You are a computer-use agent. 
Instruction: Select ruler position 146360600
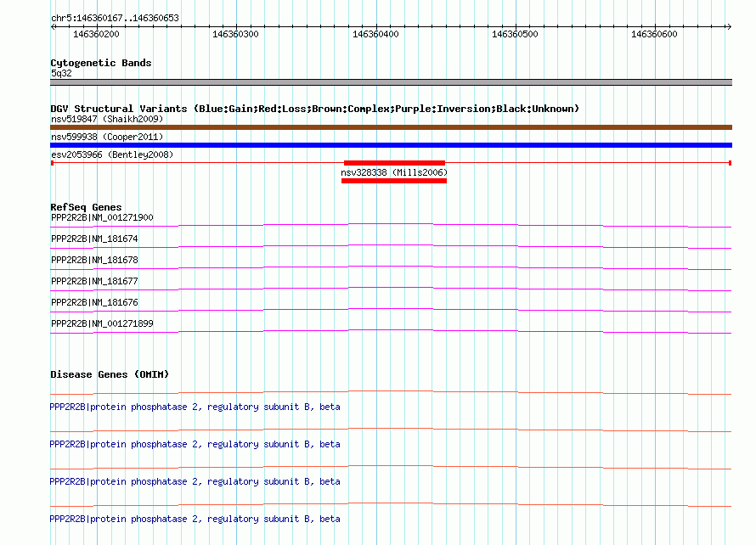pos(654,34)
